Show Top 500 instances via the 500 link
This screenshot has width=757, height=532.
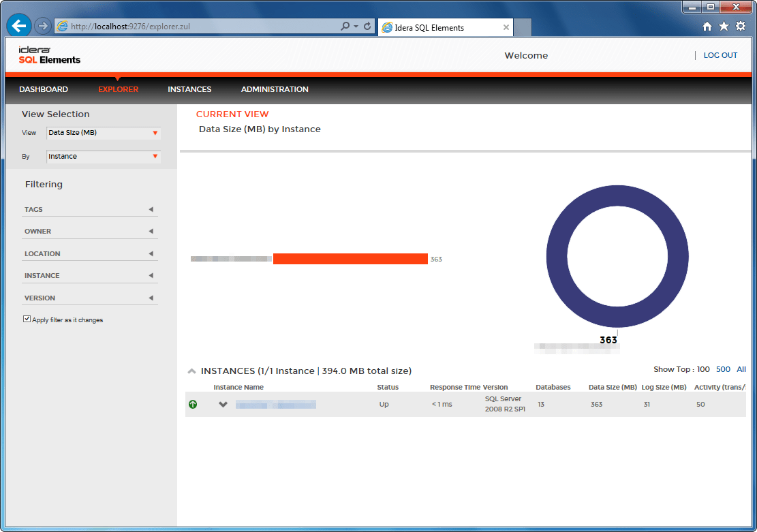723,369
